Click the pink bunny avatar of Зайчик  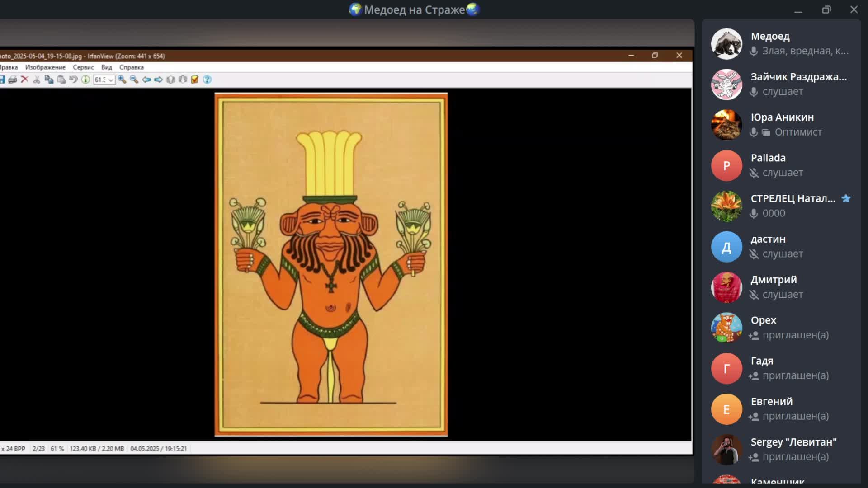click(x=726, y=84)
